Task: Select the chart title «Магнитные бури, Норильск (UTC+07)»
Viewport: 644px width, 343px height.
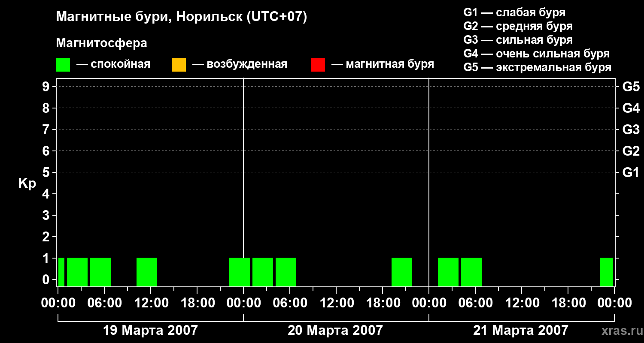Action: coord(182,17)
